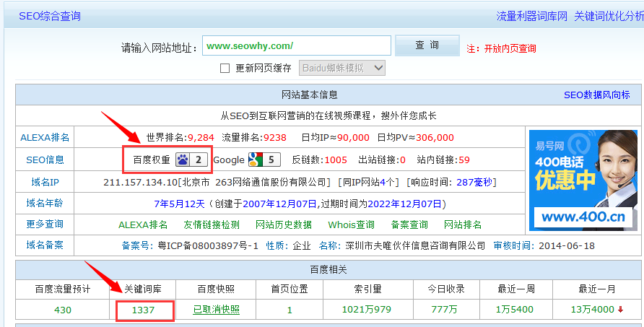Click the index volume 1021万979

pyautogui.click(x=366, y=310)
